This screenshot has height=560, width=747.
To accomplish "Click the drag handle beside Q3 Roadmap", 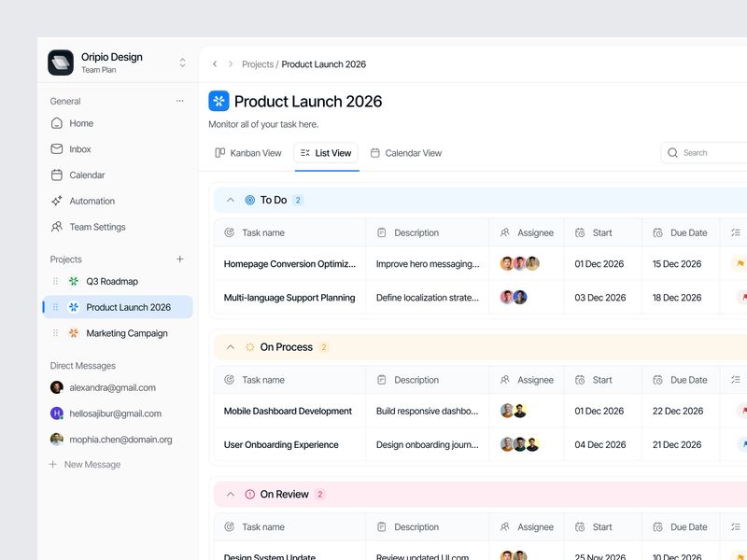I will 55,282.
